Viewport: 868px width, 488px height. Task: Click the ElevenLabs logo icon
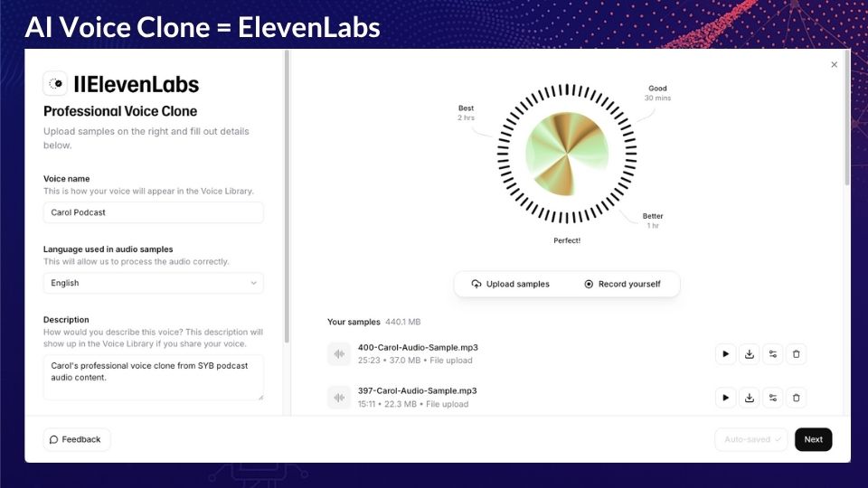(x=55, y=83)
